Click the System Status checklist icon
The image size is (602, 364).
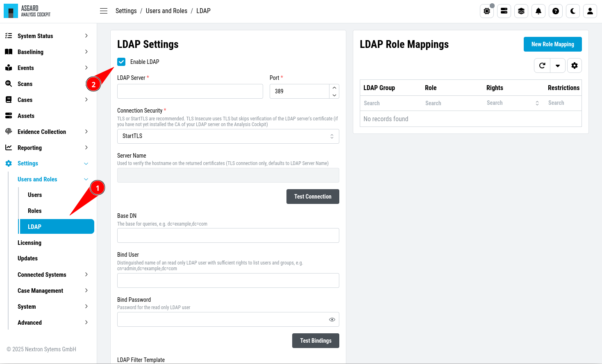(9, 36)
